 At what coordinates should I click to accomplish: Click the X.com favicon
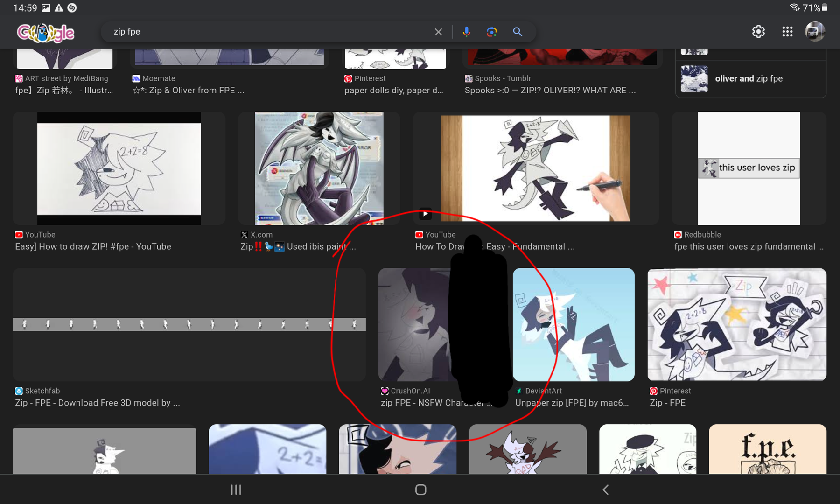click(x=244, y=235)
